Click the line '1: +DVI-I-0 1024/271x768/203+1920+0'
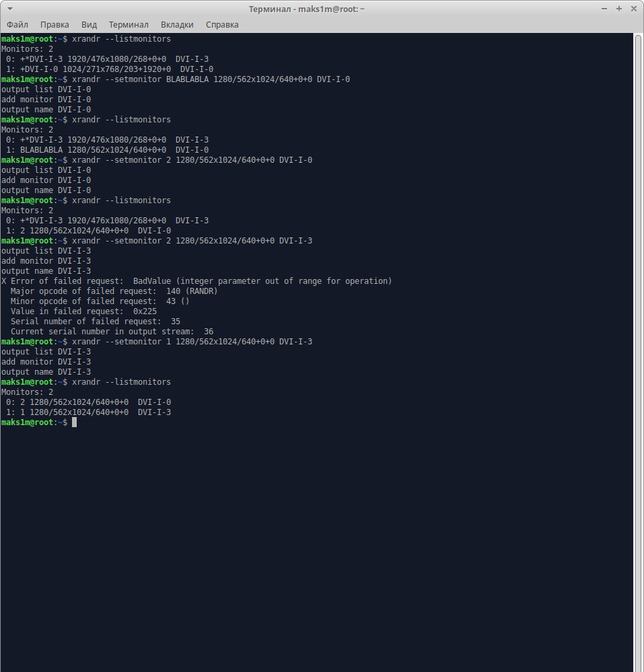The image size is (644, 672). tap(109, 69)
